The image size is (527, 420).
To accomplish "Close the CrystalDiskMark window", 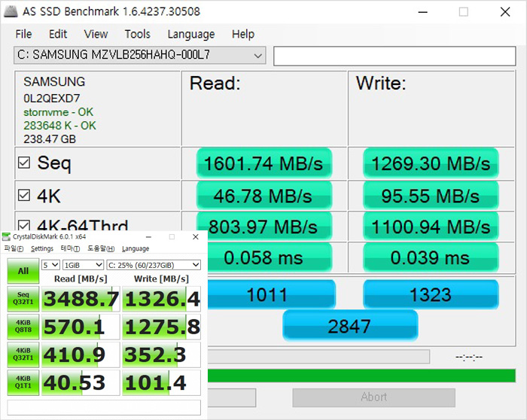I will [196, 237].
